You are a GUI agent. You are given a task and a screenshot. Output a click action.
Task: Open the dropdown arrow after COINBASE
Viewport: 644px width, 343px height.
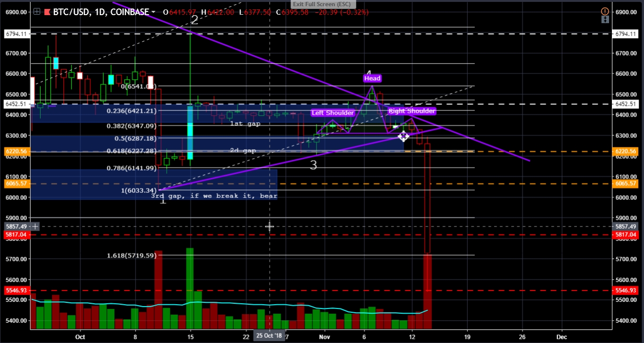point(154,12)
